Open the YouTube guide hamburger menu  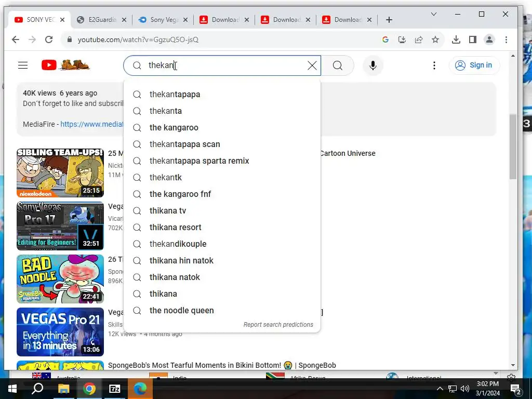23,65
